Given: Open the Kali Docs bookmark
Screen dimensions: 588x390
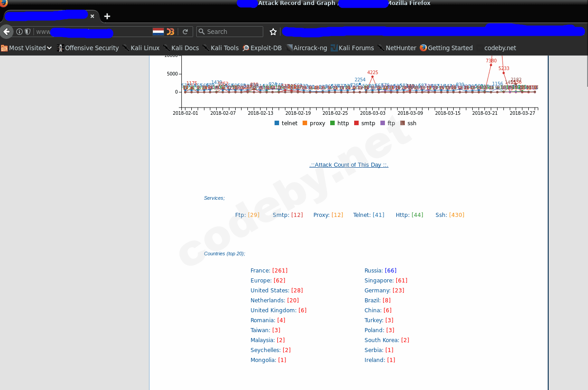Looking at the screenshot, I should click(181, 48).
